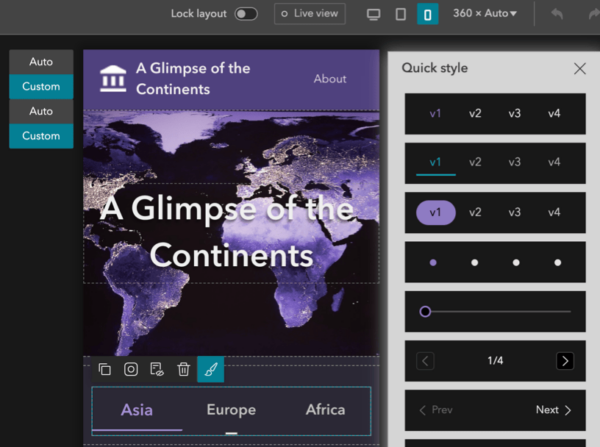Viewport: 600px width, 447px height.
Task: Click the large hero title on map
Action: click(231, 232)
